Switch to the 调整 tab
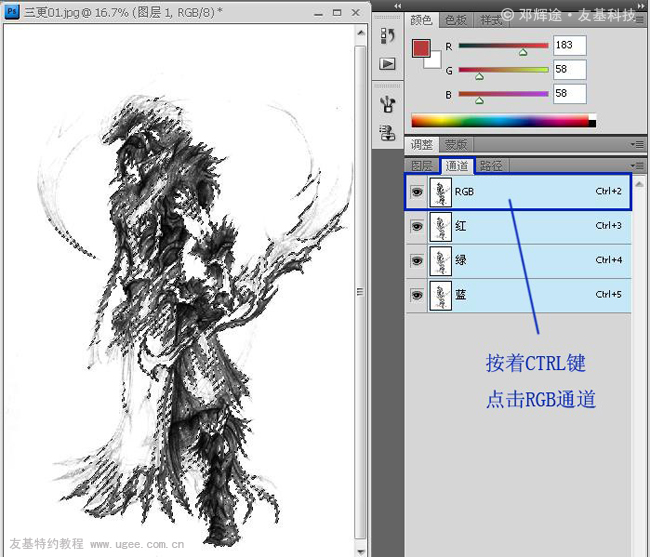 [x=421, y=144]
